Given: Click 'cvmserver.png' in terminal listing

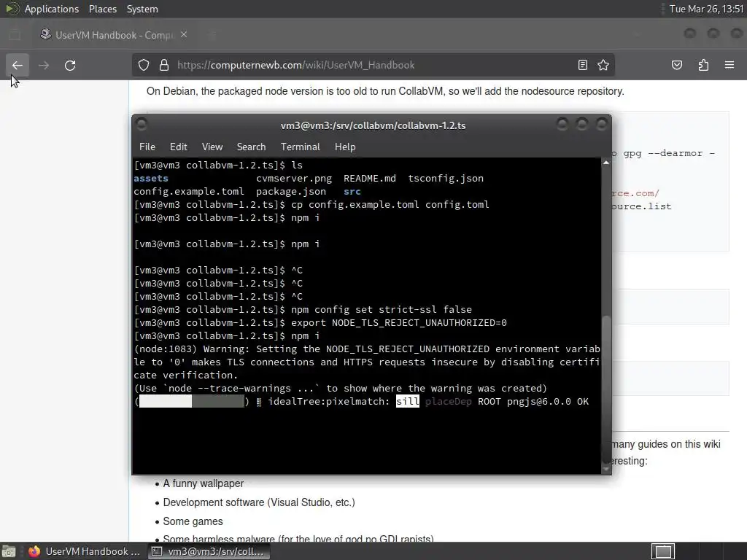Looking at the screenshot, I should (x=294, y=178).
